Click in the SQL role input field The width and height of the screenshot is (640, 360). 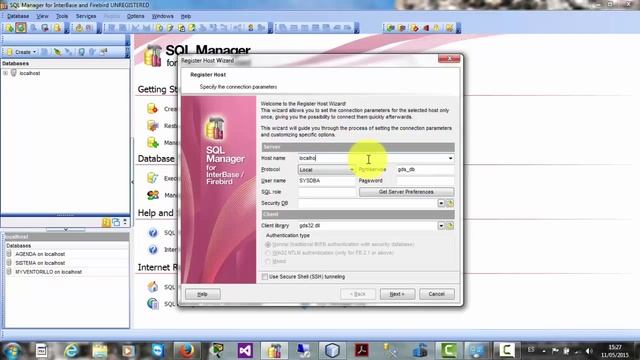327,192
